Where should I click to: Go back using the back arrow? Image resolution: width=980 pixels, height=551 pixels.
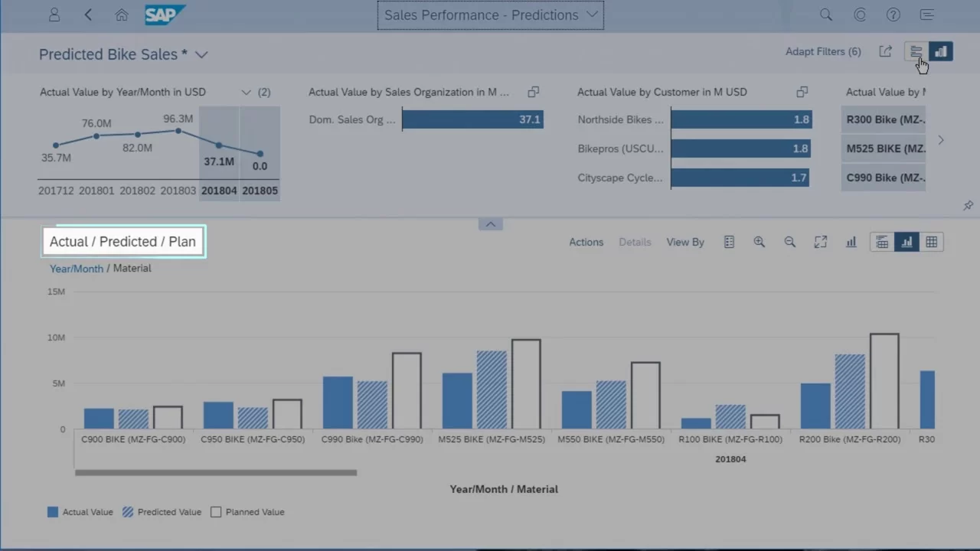click(x=88, y=15)
